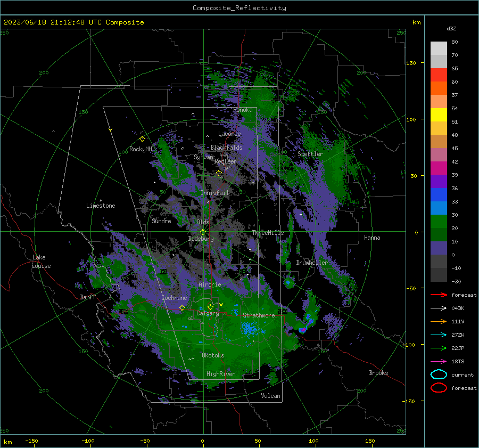Click the Airdrie city label
Viewport: 479px width, 448px height.
pos(210,284)
